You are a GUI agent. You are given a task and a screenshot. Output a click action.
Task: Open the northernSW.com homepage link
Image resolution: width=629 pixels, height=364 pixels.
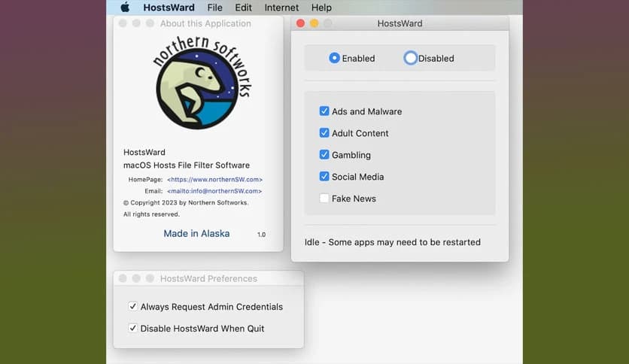(x=214, y=180)
